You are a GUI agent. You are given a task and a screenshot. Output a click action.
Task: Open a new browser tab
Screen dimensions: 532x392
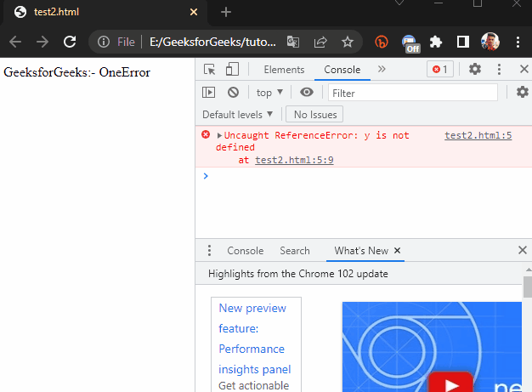[x=226, y=12]
